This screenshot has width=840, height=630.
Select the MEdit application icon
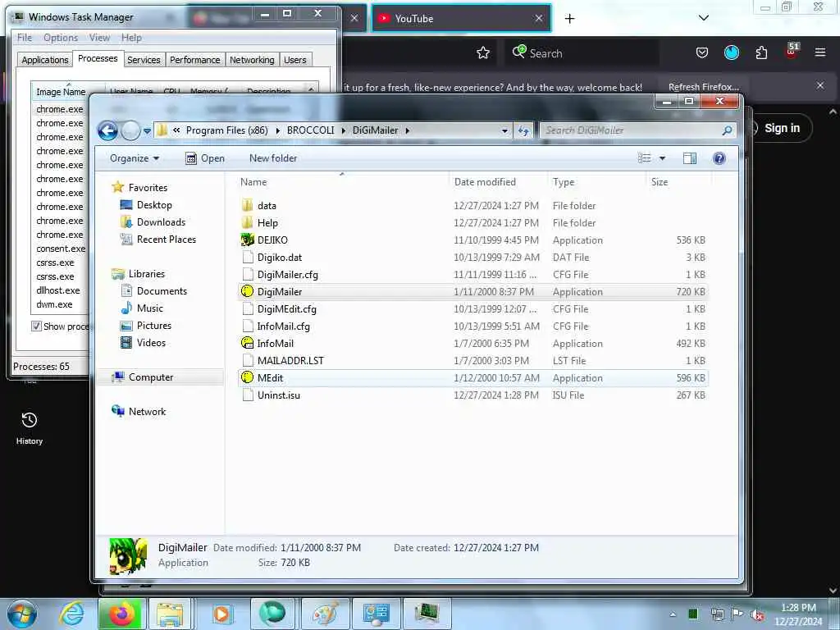point(247,377)
